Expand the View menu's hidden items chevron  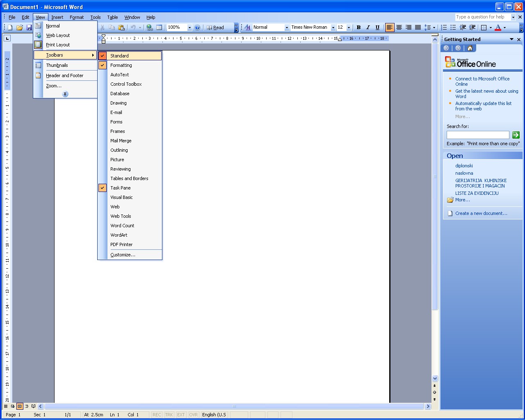coord(65,94)
